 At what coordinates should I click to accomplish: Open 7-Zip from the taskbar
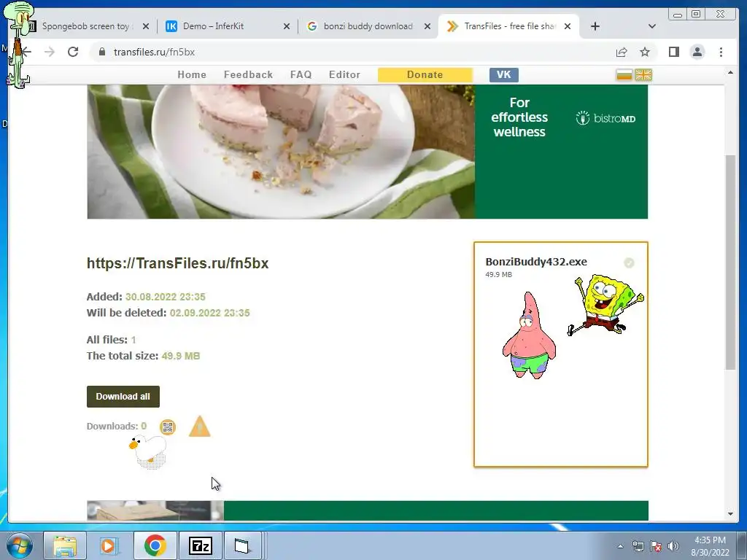click(200, 545)
